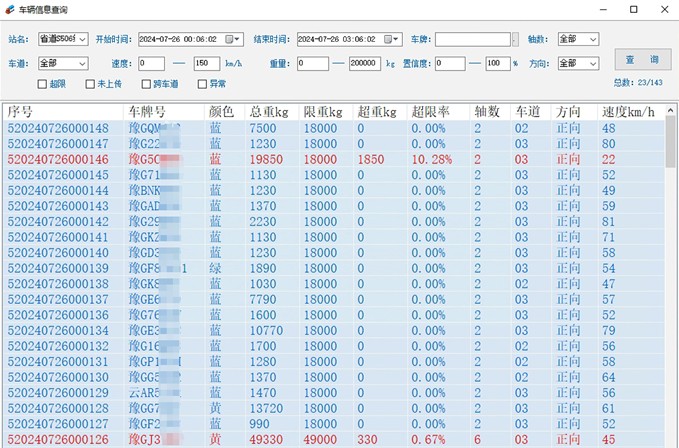Click the 超限率 column header
The height and width of the screenshot is (448, 679).
tap(439, 112)
